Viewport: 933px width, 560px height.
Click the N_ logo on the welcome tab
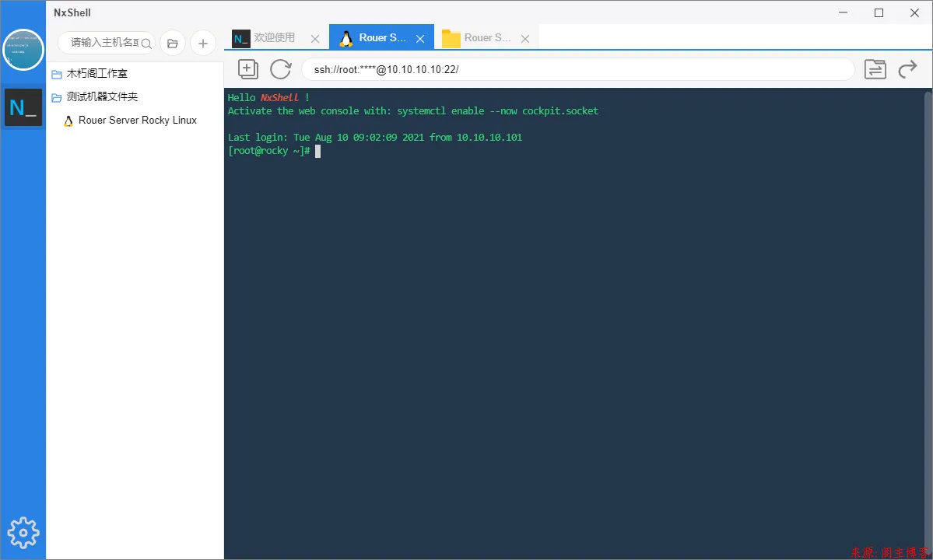(241, 39)
